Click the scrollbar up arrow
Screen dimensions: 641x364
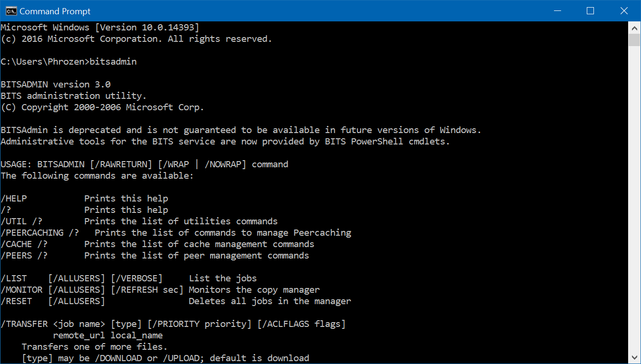click(634, 28)
